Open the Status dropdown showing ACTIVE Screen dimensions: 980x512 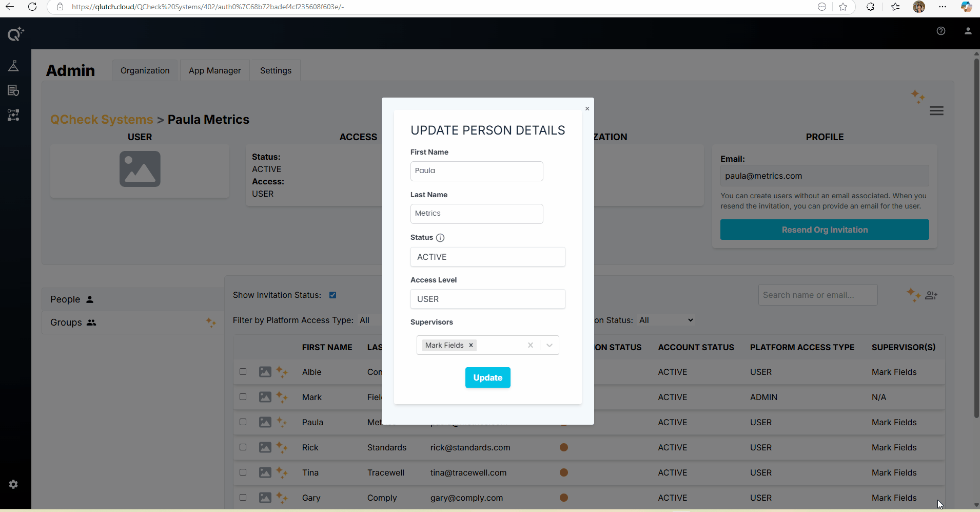487,257
